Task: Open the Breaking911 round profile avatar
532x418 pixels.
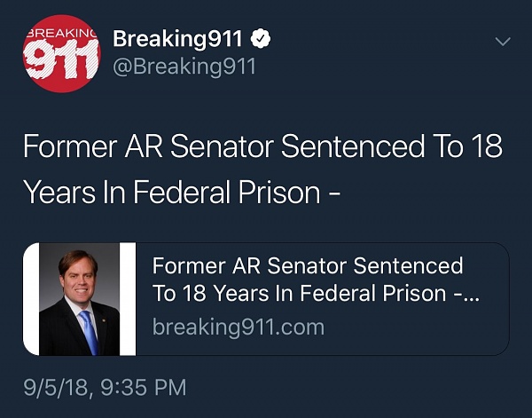Action: pyautogui.click(x=61, y=53)
